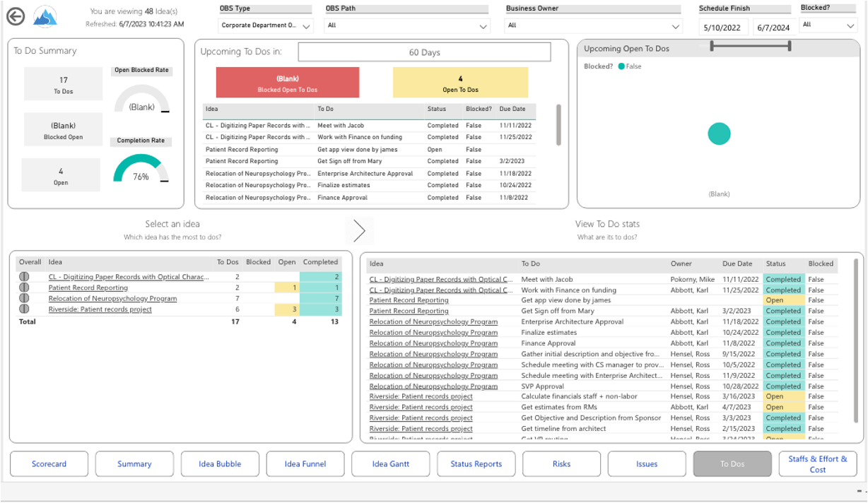This screenshot has height=503, width=868.
Task: Click overall status icon for Patient Record Reporting
Action: [24, 288]
